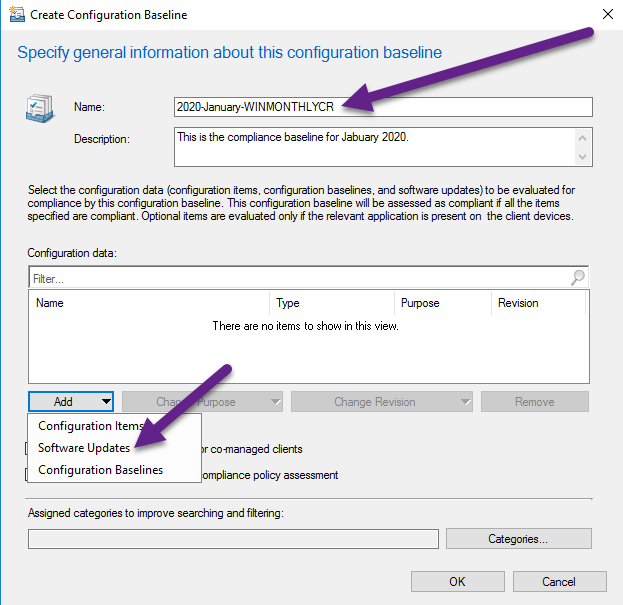Viewport: 623px width, 605px height.
Task: Click the Create Configuration Baseline title icon
Action: pyautogui.click(x=17, y=14)
